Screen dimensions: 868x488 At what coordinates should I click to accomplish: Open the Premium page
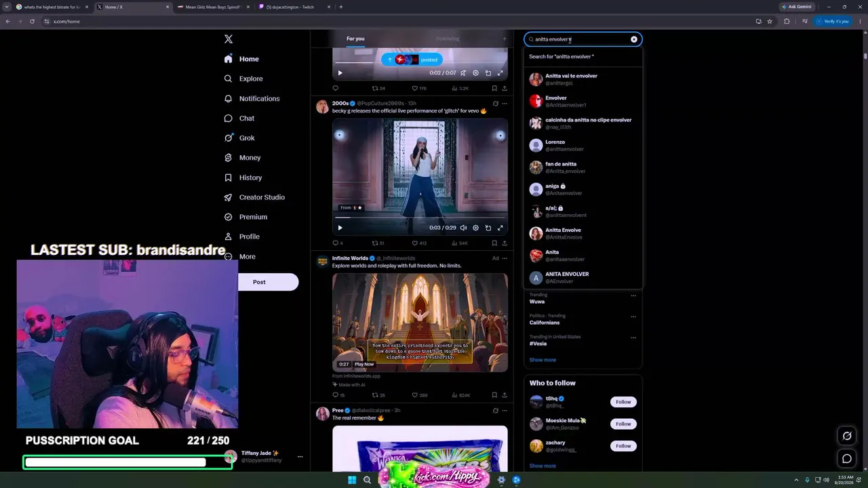point(245,217)
